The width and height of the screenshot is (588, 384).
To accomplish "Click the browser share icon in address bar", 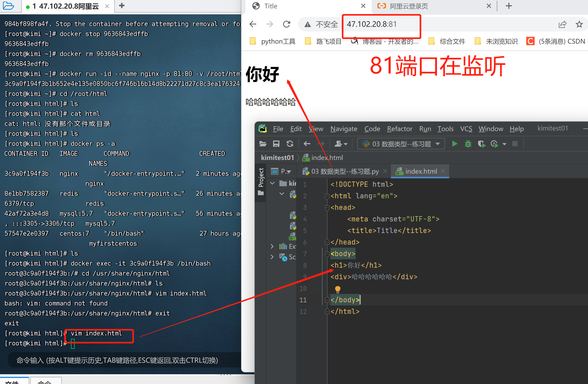I will point(562,24).
